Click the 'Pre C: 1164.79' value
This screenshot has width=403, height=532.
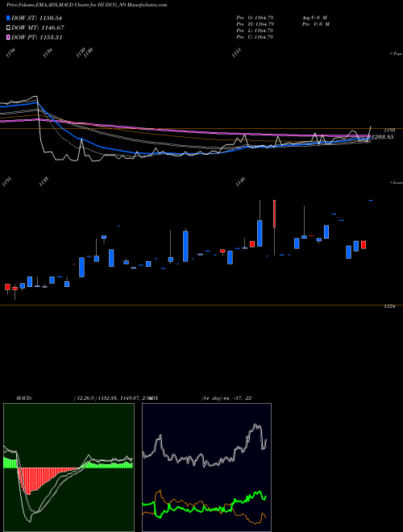coord(255,37)
